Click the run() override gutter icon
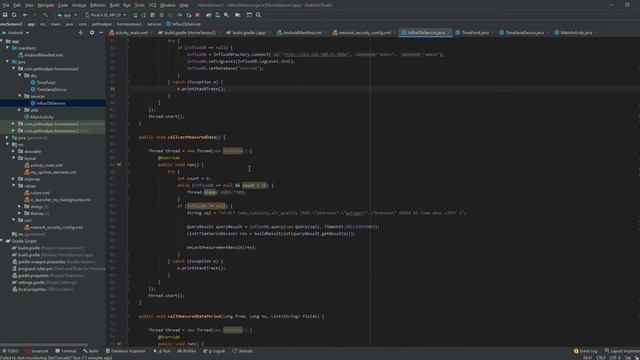 119,165
